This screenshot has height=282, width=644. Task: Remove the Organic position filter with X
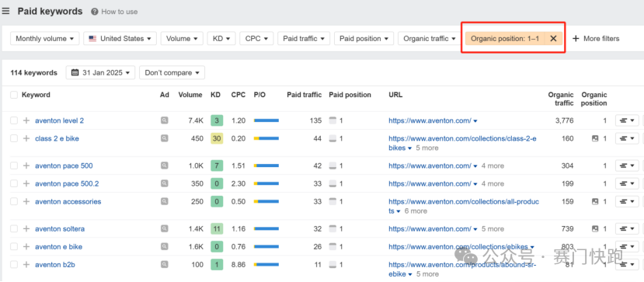[x=553, y=39]
